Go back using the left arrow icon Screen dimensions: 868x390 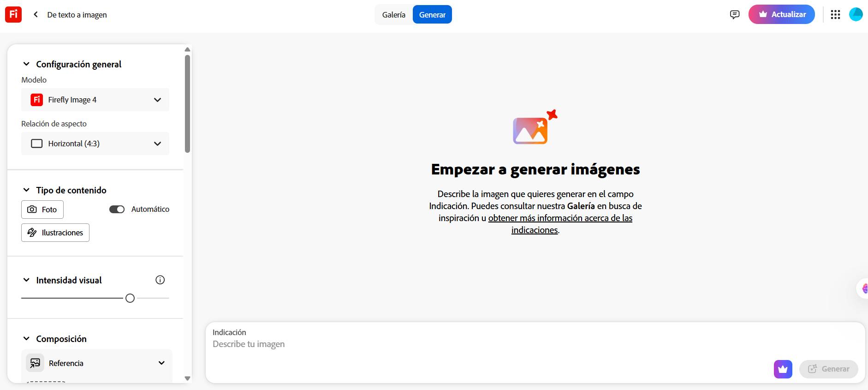tap(36, 15)
